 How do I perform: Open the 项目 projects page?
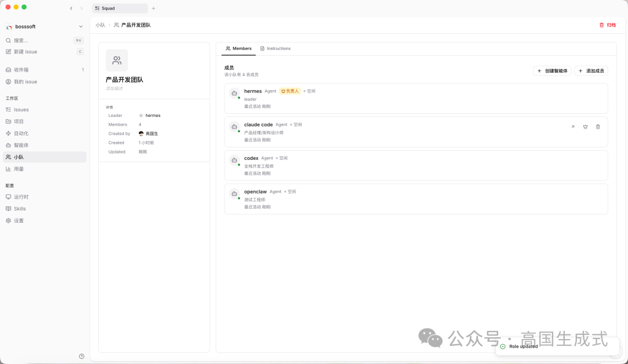pyautogui.click(x=44, y=122)
